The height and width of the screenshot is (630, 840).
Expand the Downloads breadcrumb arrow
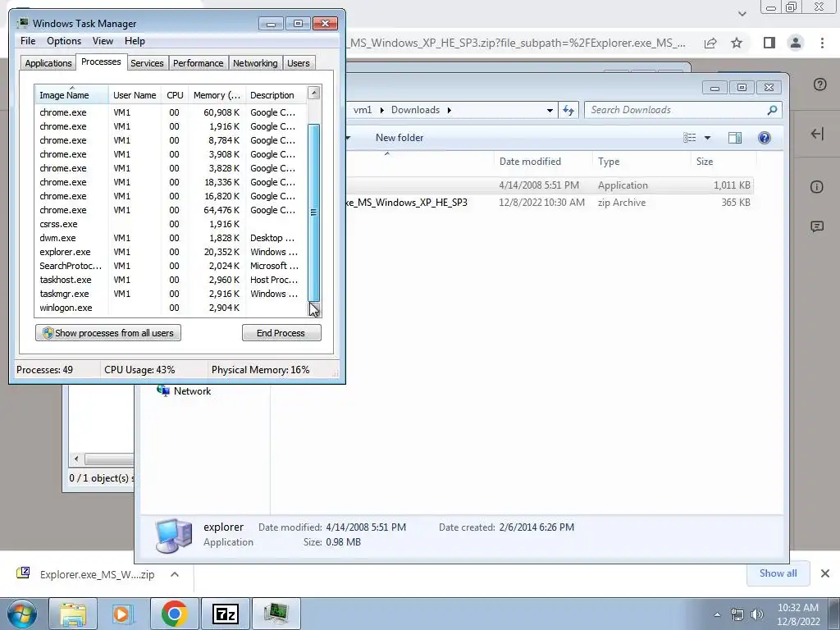[x=449, y=111]
